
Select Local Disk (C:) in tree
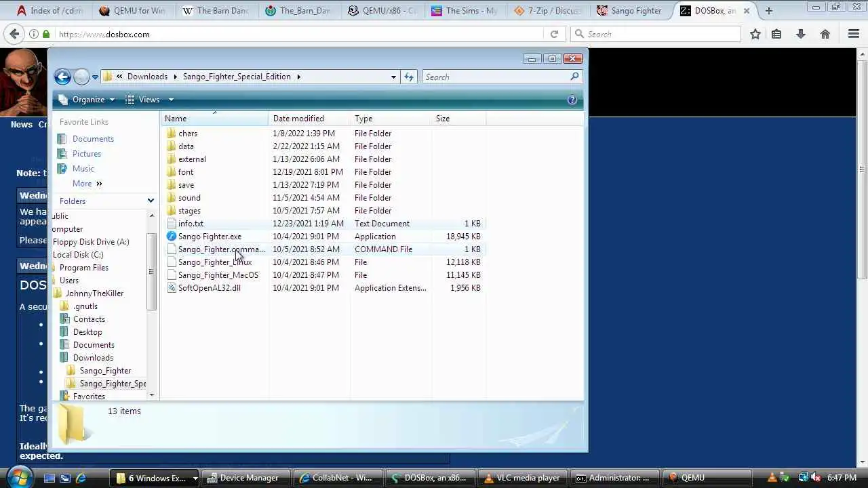tap(78, 255)
